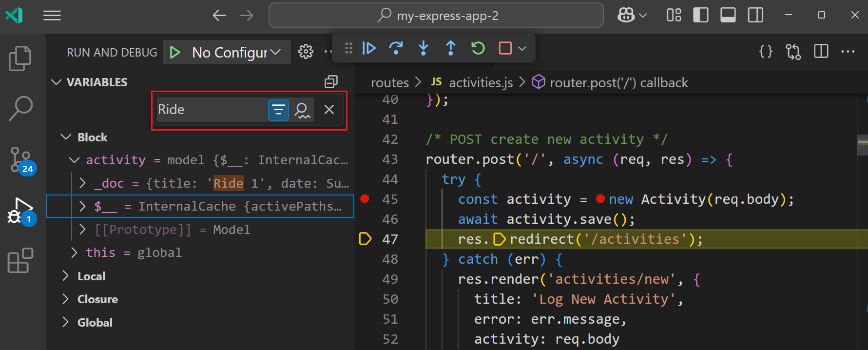Click the Ride search input field

pos(211,110)
